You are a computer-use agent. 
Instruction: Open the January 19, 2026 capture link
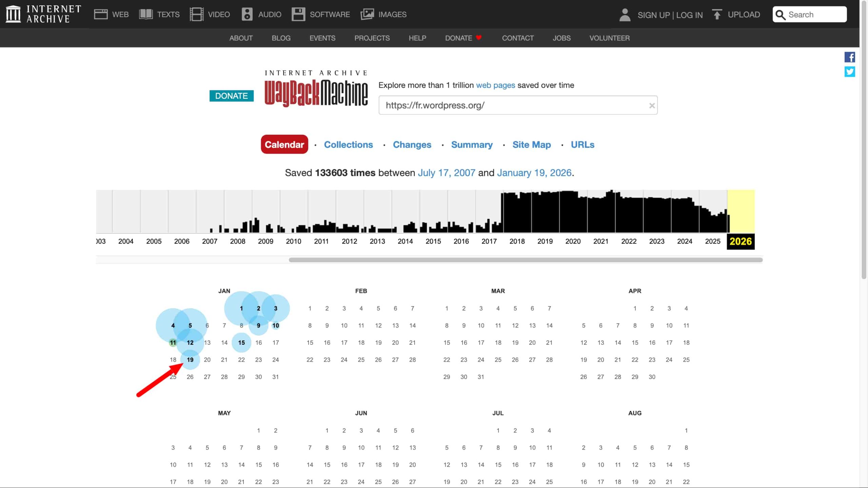(x=534, y=173)
